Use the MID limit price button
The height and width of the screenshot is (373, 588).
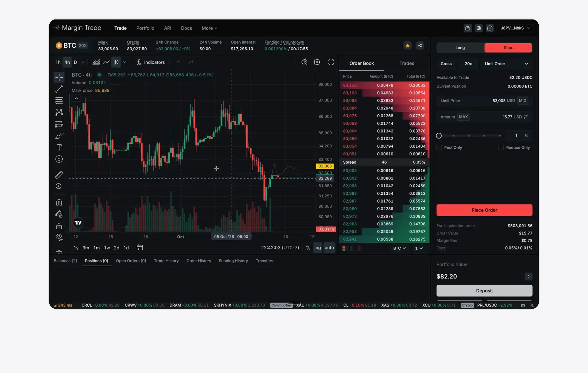(522, 100)
